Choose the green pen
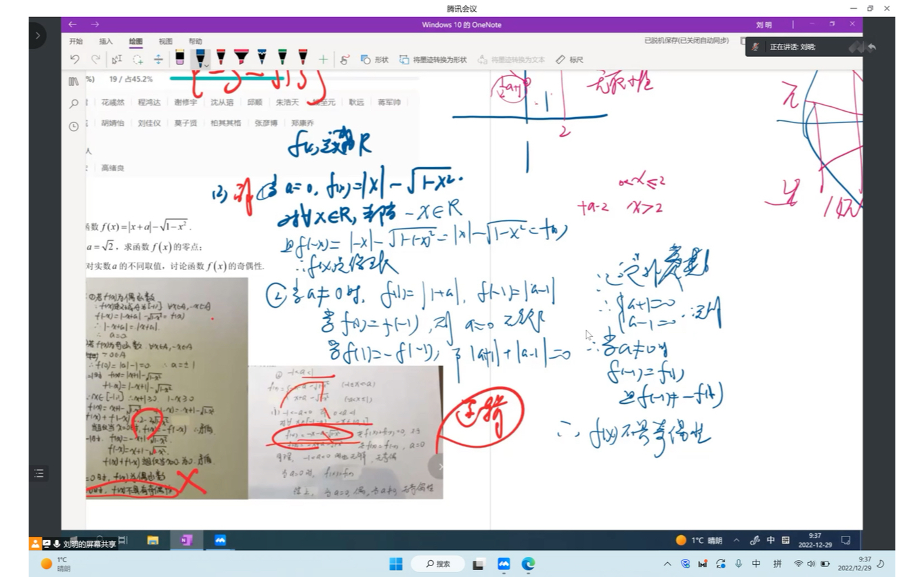 282,57
